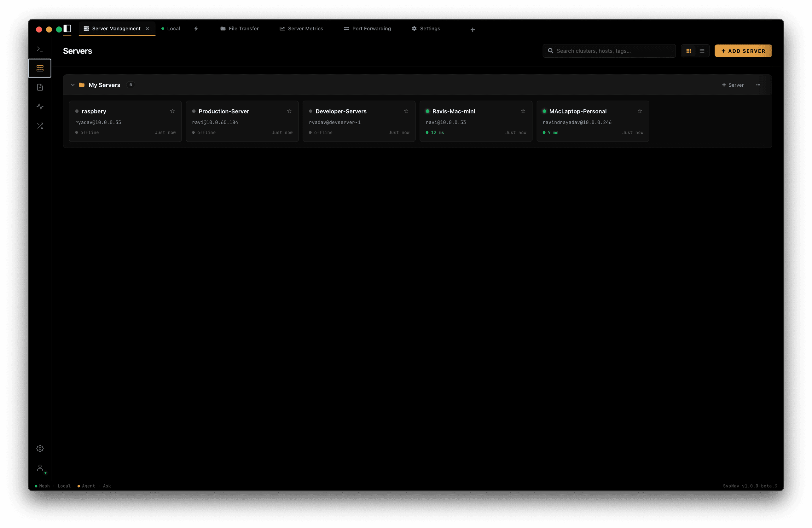Toggle the sidebar panel icon
The width and height of the screenshot is (812, 528).
tap(67, 29)
